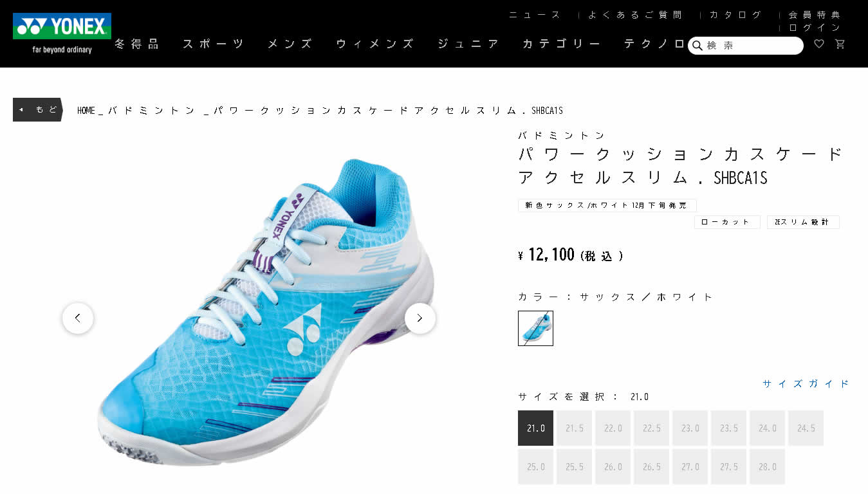
Task: Show previous product image arrow
Action: point(78,318)
